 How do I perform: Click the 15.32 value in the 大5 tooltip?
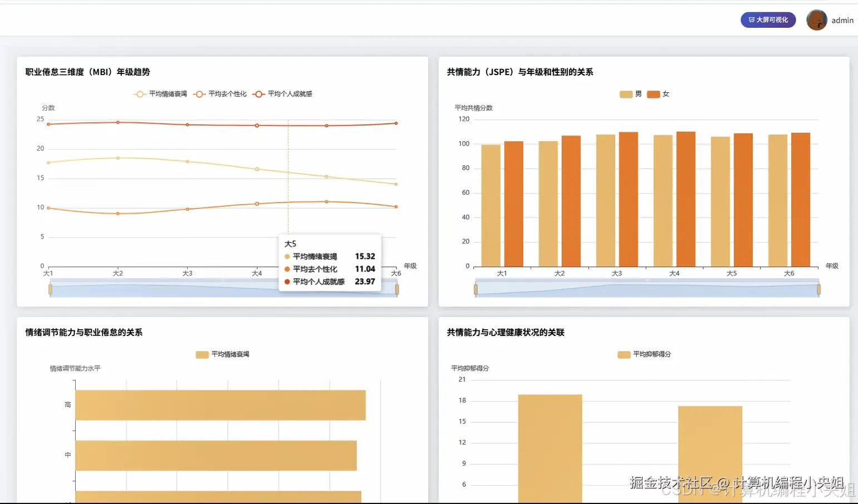pos(365,256)
